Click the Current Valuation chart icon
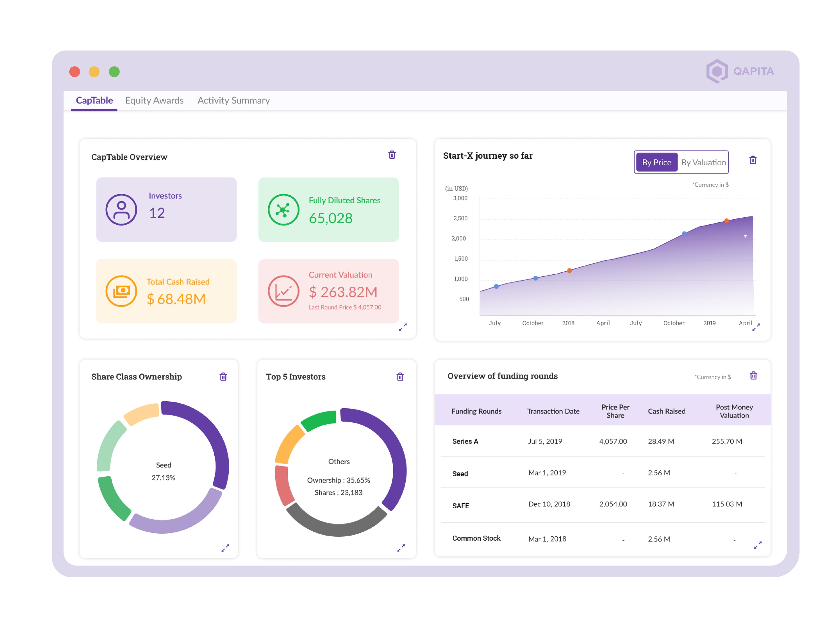 click(x=283, y=291)
